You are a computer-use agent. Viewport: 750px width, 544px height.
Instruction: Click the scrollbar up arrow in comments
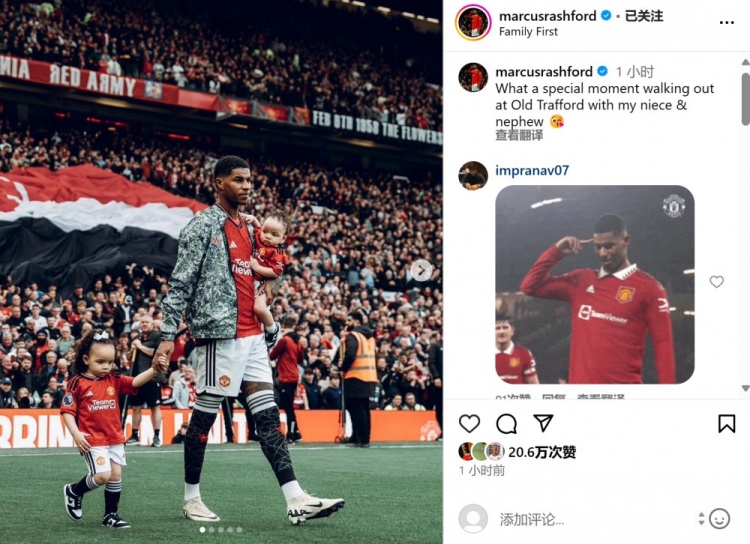point(746,62)
